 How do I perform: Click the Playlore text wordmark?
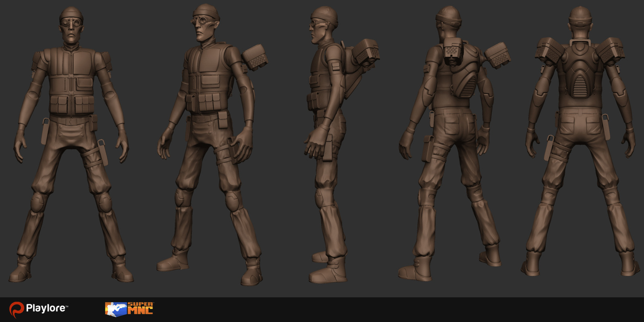click(x=46, y=308)
